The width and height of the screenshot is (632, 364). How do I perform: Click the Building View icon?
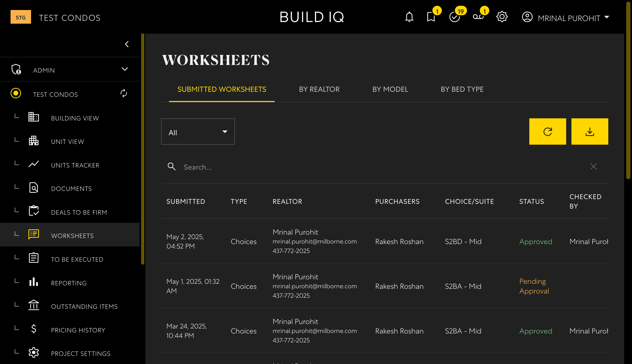[x=34, y=117]
